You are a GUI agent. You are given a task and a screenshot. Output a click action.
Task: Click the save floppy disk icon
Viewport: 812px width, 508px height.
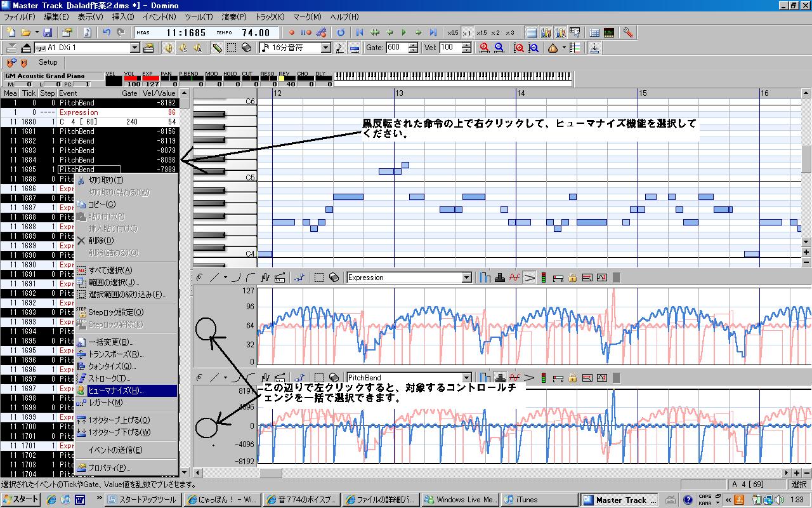coord(48,32)
